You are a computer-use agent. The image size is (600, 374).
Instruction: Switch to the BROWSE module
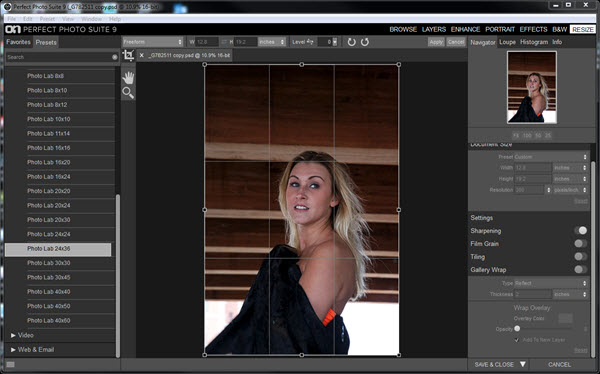[403, 29]
